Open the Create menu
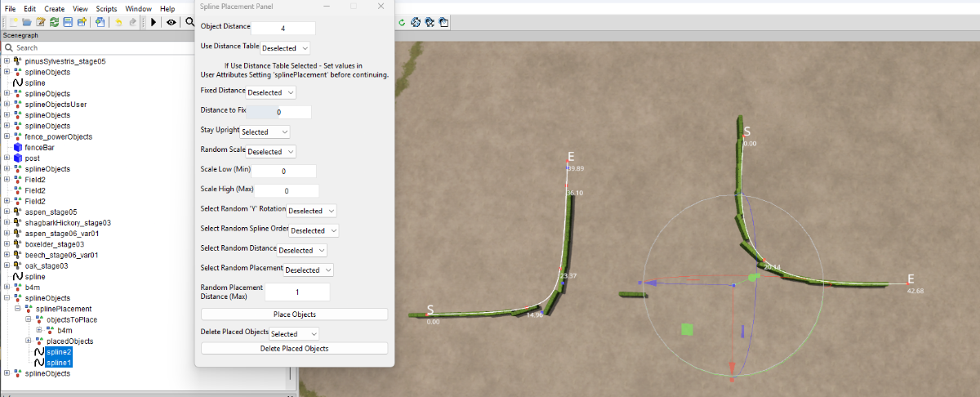Screen dimensions: 980x397 55,8
